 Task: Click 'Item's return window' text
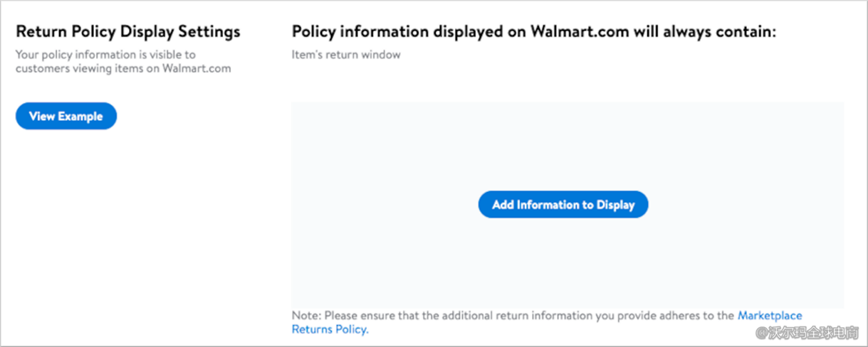pos(346,55)
